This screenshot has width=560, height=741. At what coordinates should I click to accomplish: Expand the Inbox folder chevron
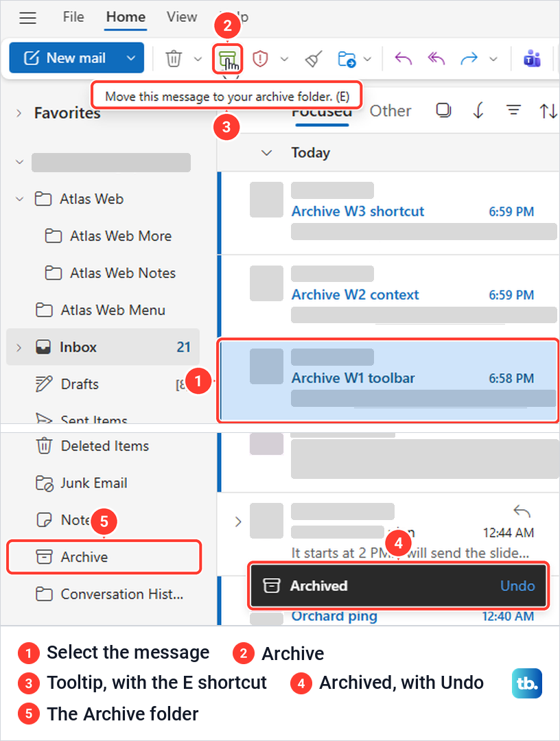coord(19,347)
